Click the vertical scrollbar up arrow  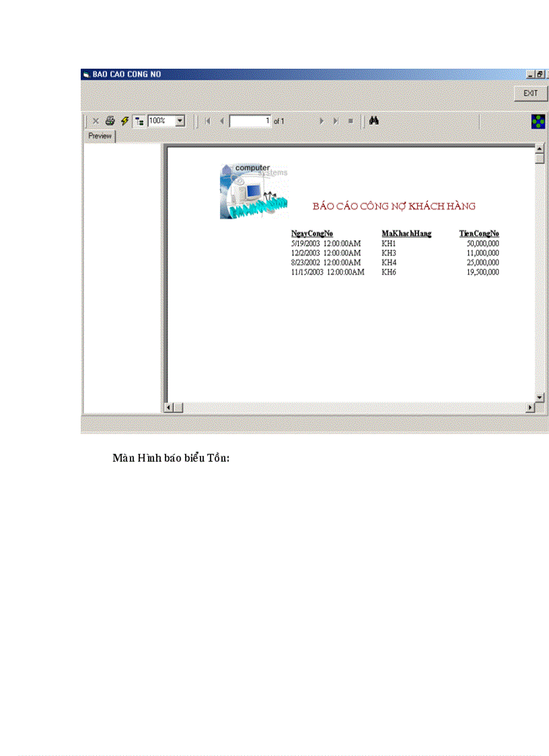pyautogui.click(x=539, y=149)
